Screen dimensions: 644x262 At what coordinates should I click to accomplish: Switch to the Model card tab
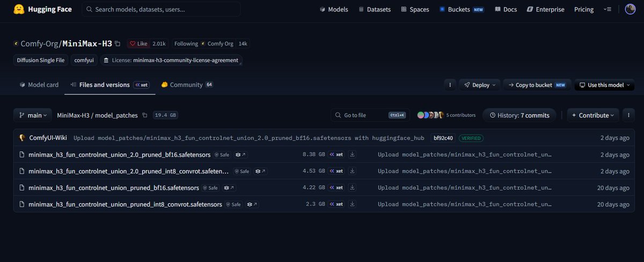pyautogui.click(x=39, y=85)
